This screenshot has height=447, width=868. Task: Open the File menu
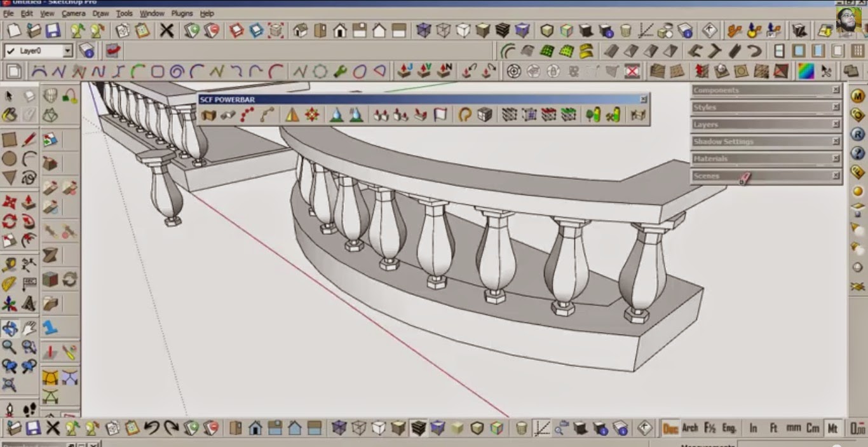click(8, 13)
